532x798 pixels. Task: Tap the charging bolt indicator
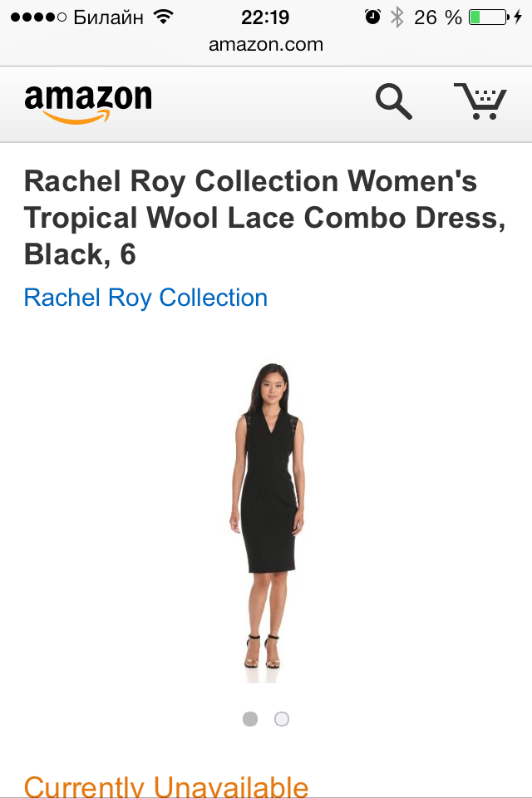pyautogui.click(x=518, y=17)
